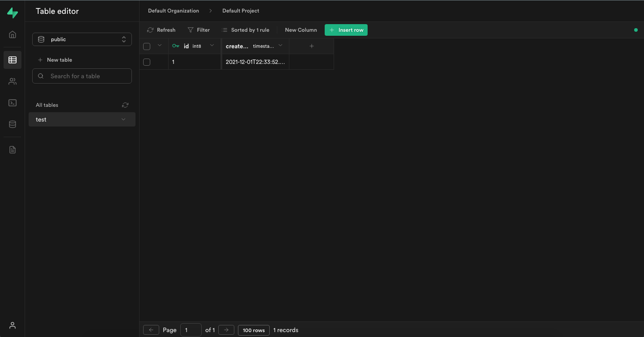Click the All tables label
644x337 pixels.
[x=47, y=105]
